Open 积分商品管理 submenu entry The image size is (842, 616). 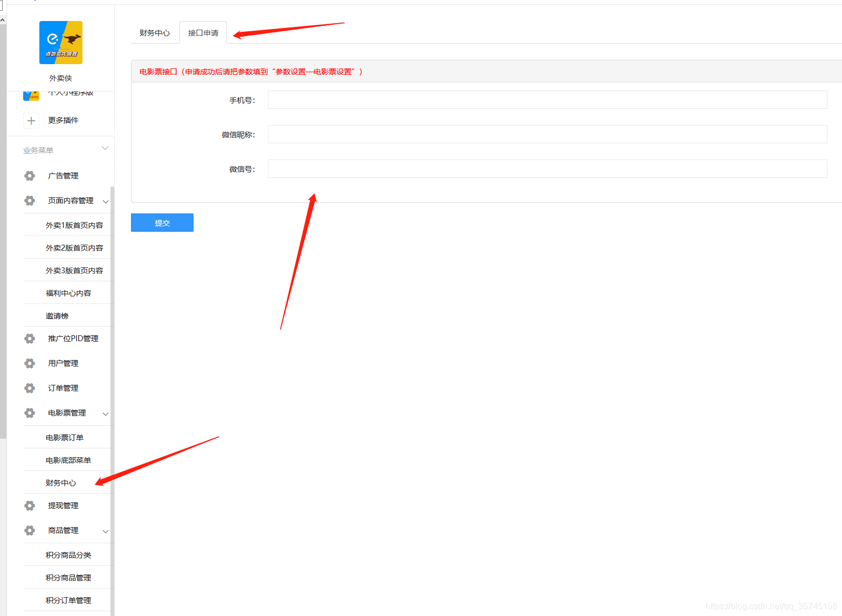(68, 578)
